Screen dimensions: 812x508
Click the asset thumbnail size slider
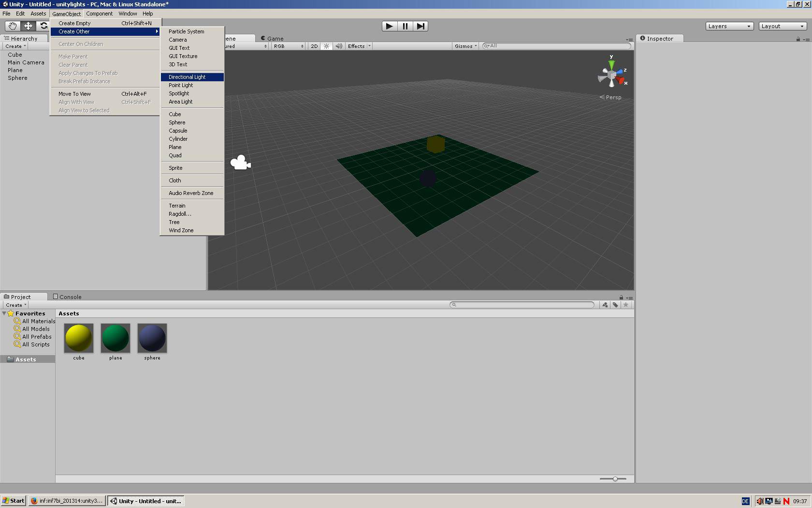point(615,479)
